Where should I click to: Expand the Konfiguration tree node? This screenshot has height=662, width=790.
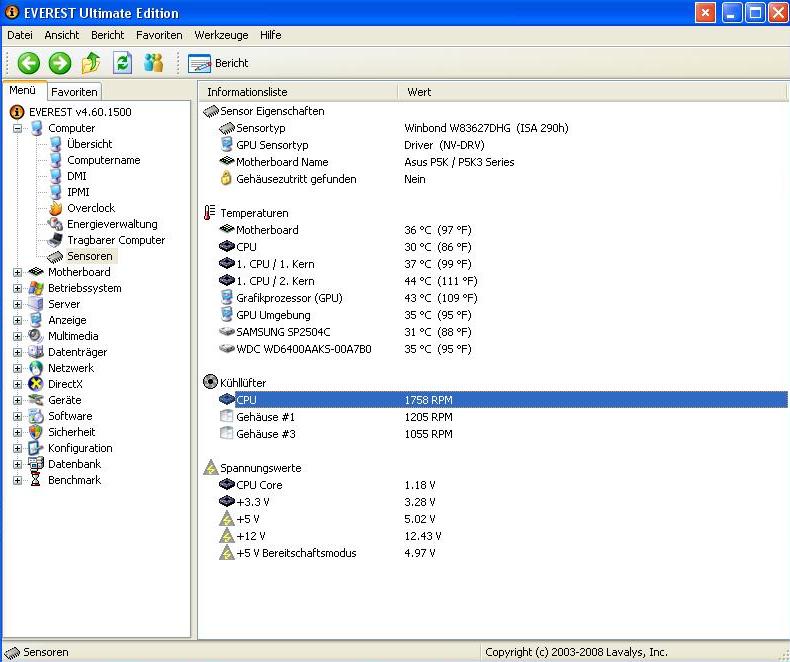18,448
